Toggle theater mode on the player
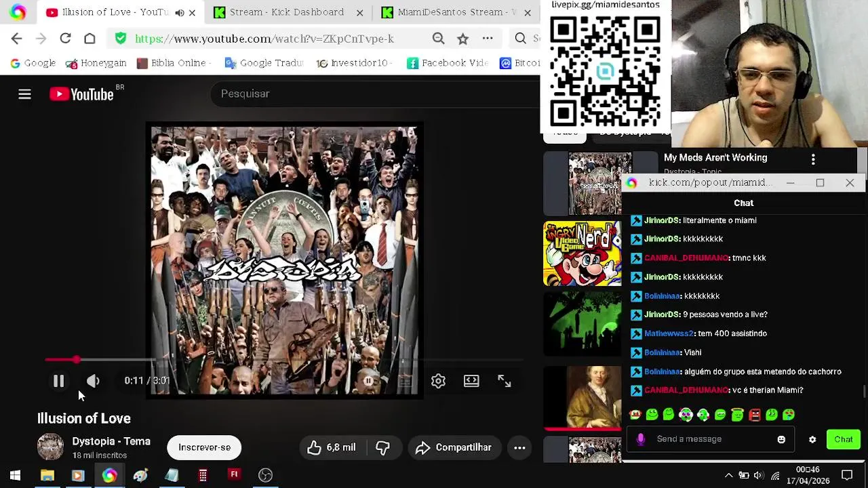The width and height of the screenshot is (868, 488). pyautogui.click(x=471, y=381)
